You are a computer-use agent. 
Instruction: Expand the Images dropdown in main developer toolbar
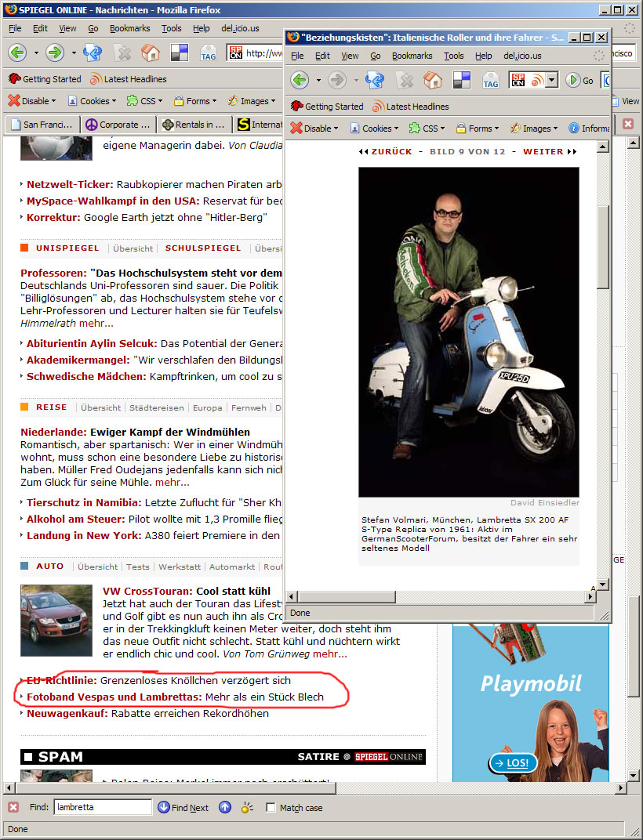coord(251,101)
